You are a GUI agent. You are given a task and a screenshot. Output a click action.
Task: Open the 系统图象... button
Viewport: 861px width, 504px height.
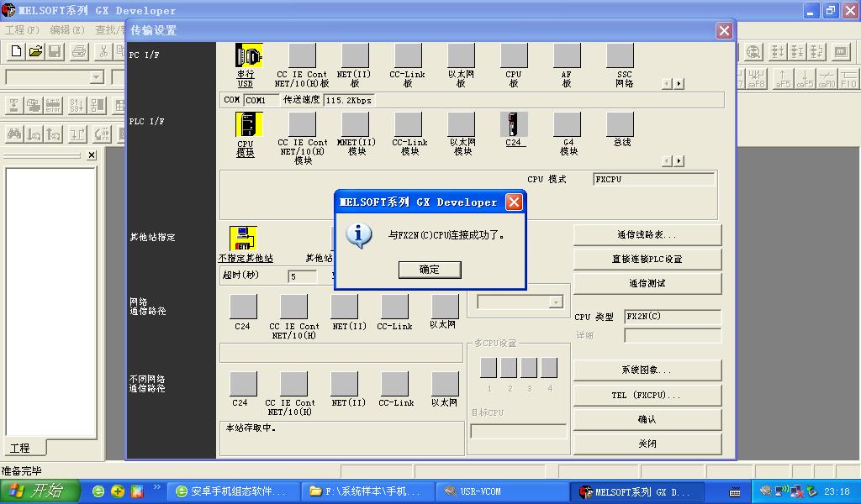(647, 370)
